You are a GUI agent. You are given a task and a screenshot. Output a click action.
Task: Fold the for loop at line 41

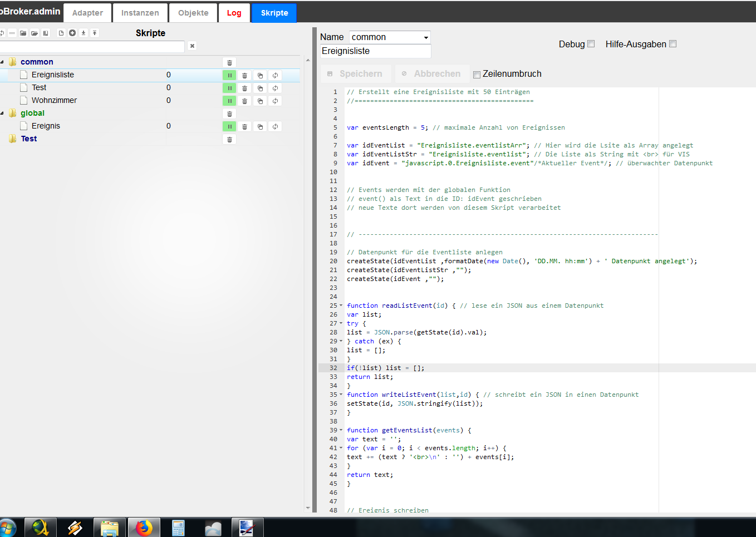[341, 448]
